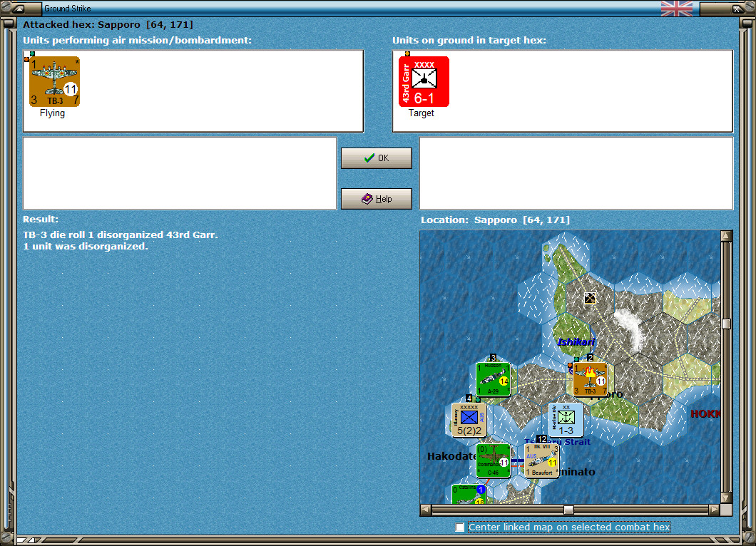This screenshot has height=546, width=756.
Task: Click the Hakodate city label on the map
Action: [451, 456]
